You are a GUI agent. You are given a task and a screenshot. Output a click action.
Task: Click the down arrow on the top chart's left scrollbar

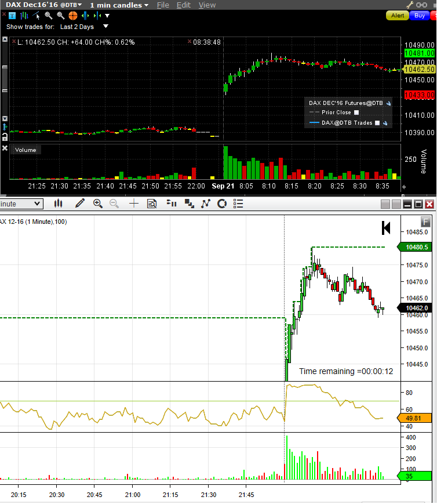(x=5, y=119)
